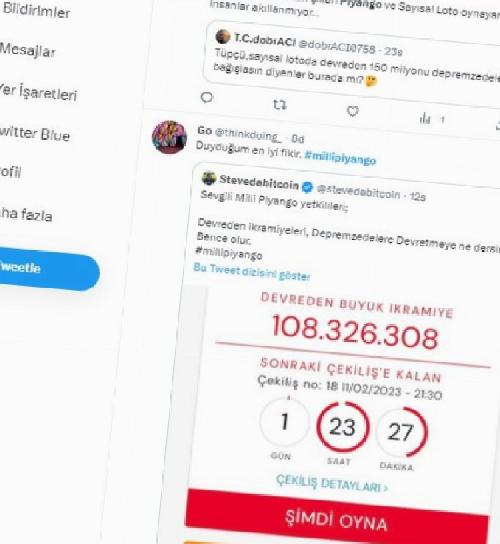
Task: Show thread via Bu Tweet dizisini göster
Action: [252, 272]
